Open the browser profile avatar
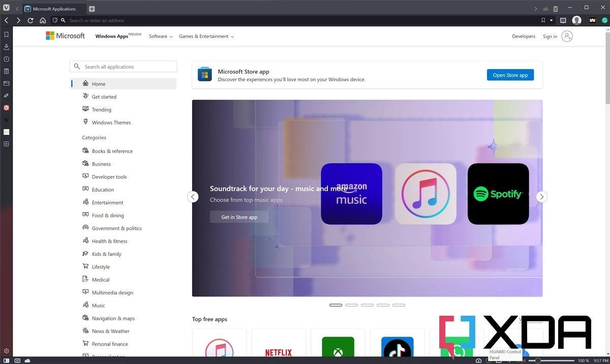 (x=576, y=20)
